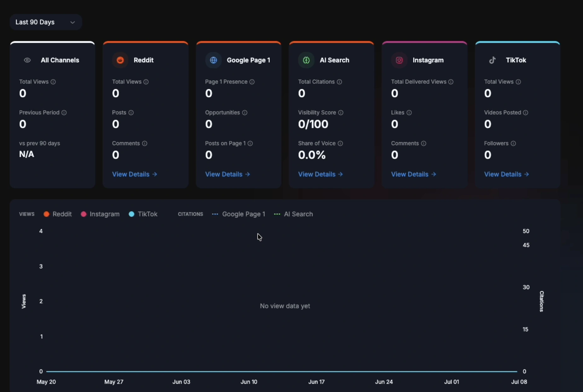This screenshot has width=583, height=392.
Task: Click info icon beside Videos Posted
Action: [526, 113]
